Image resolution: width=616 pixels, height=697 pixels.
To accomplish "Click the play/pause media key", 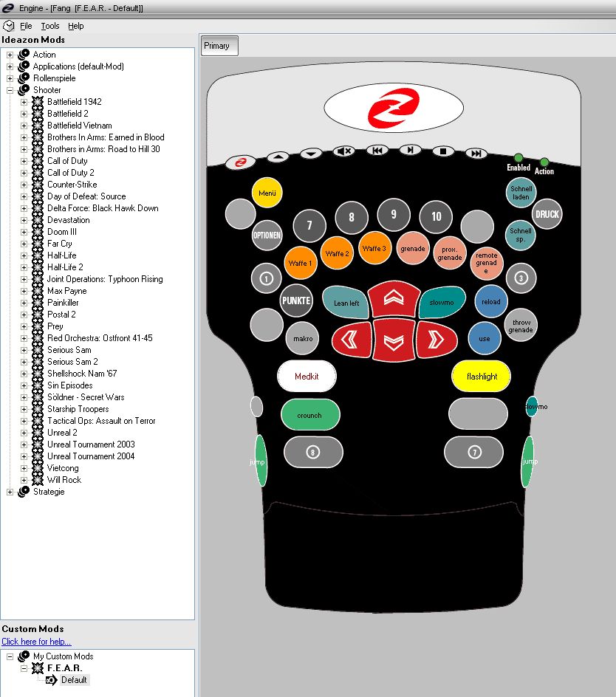I will 410,150.
